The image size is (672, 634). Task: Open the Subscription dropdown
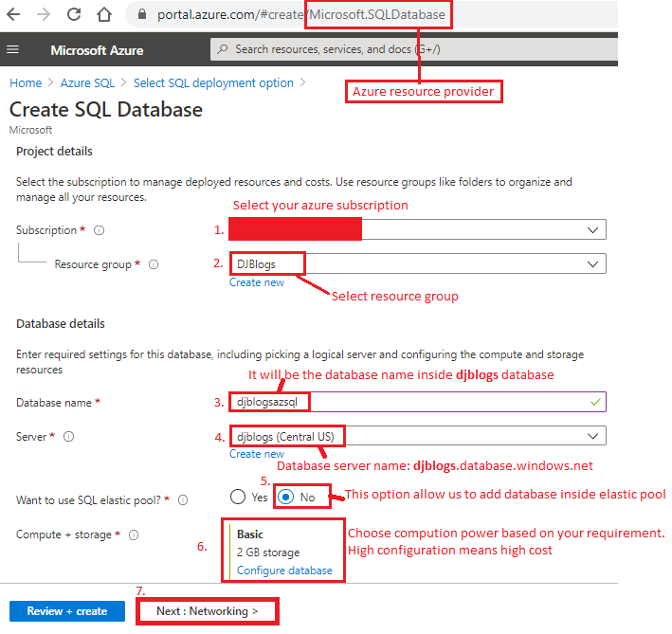(x=417, y=229)
